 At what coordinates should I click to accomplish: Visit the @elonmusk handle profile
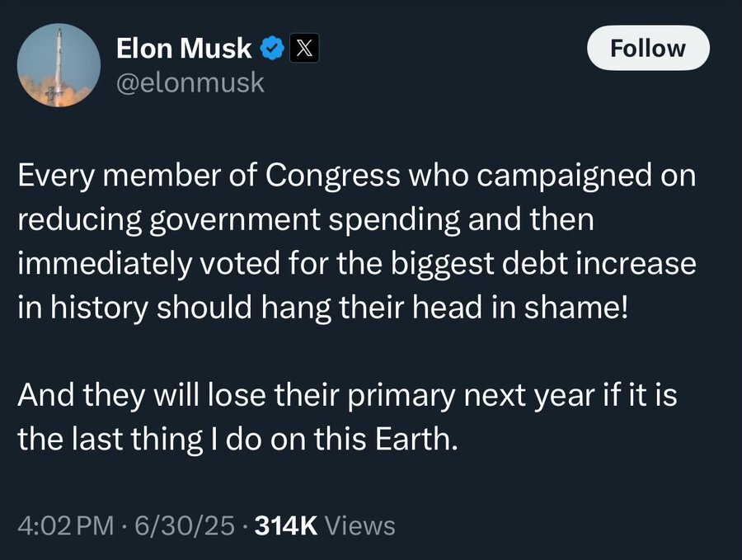tap(190, 82)
